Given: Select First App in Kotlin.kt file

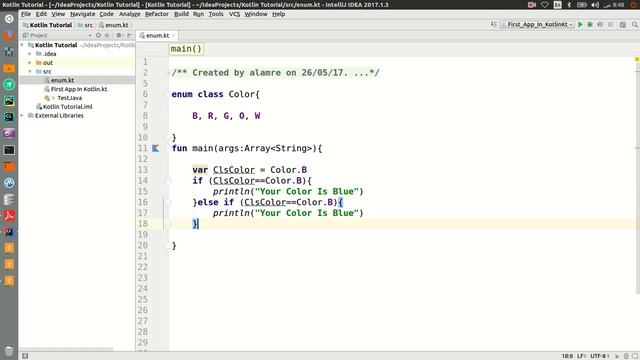Looking at the screenshot, I should [79, 89].
